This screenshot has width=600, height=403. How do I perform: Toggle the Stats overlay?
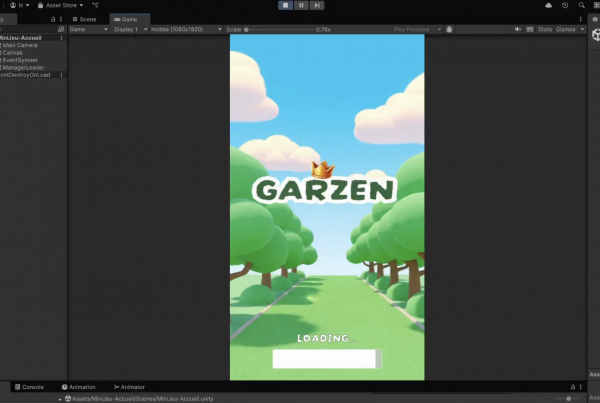(544, 30)
